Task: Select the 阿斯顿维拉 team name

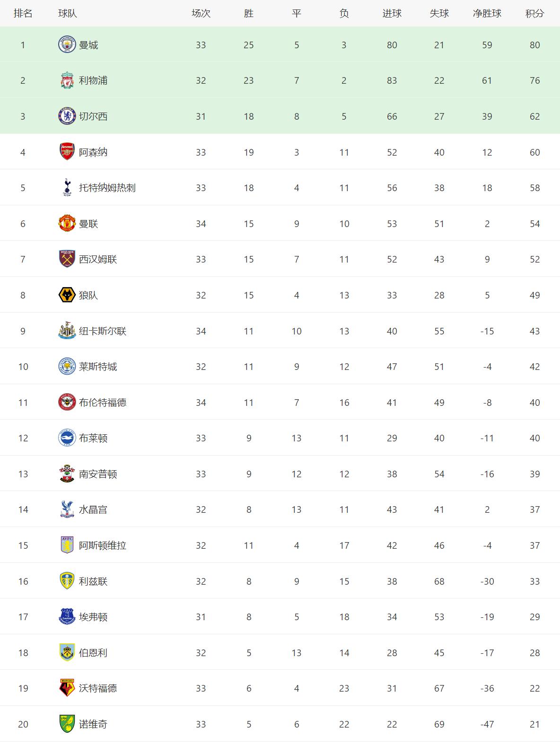Action: click(103, 545)
